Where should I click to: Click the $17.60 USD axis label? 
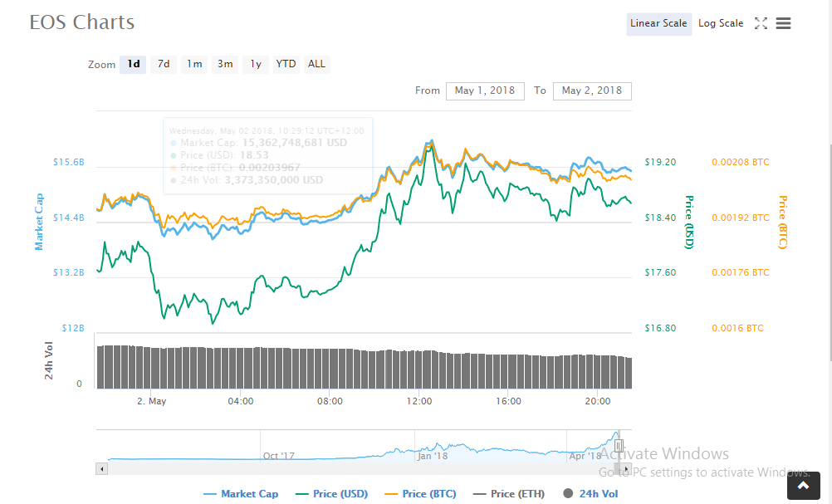click(x=661, y=272)
